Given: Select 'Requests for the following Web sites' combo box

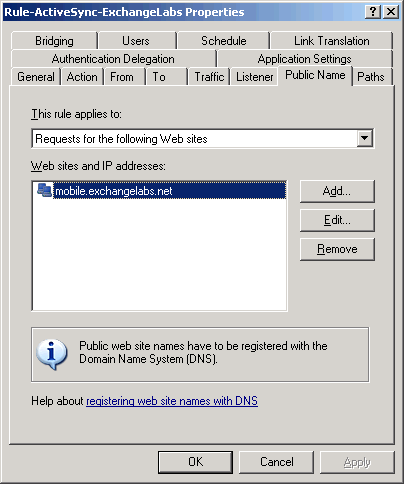Looking at the screenshot, I should (203, 138).
